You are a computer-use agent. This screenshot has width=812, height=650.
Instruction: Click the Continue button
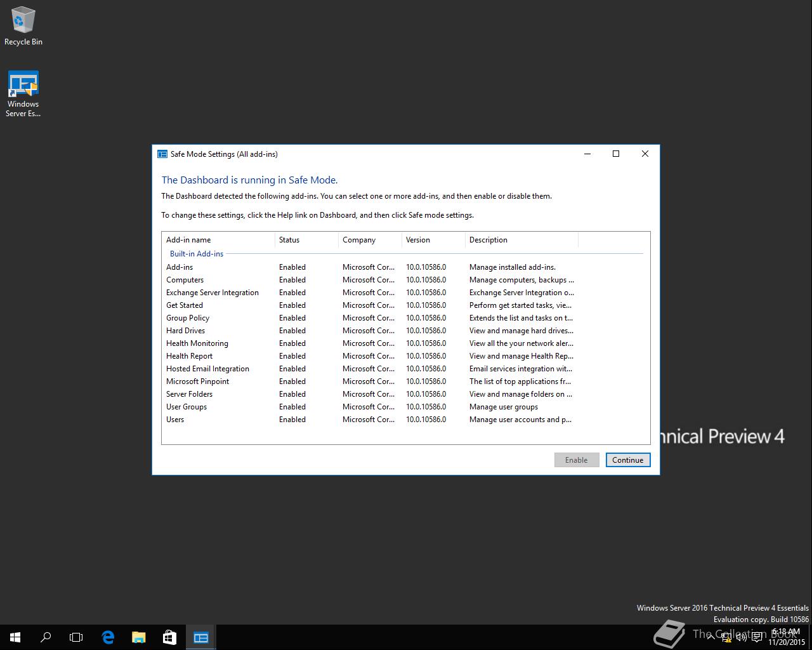point(628,460)
